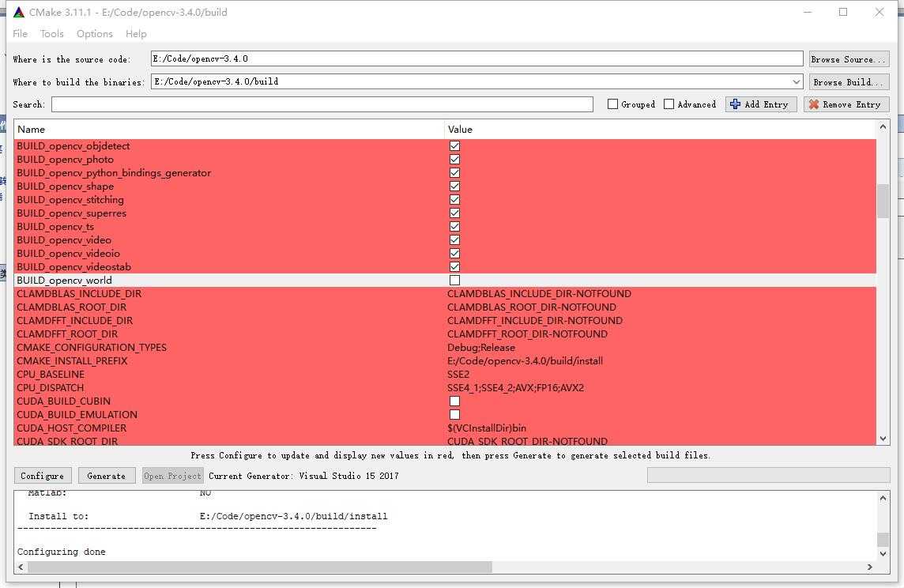The width and height of the screenshot is (904, 588).
Task: Click the Debug;Release value
Action: pyautogui.click(x=480, y=348)
